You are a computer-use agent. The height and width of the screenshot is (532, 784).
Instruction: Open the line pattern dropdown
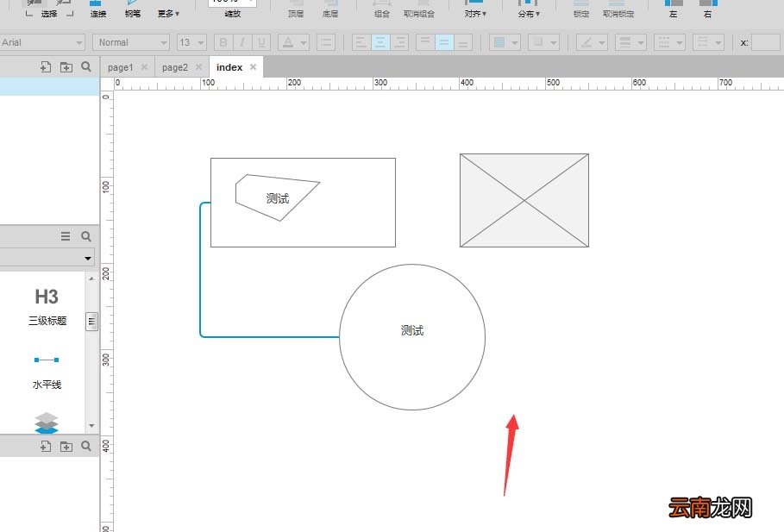click(x=669, y=42)
